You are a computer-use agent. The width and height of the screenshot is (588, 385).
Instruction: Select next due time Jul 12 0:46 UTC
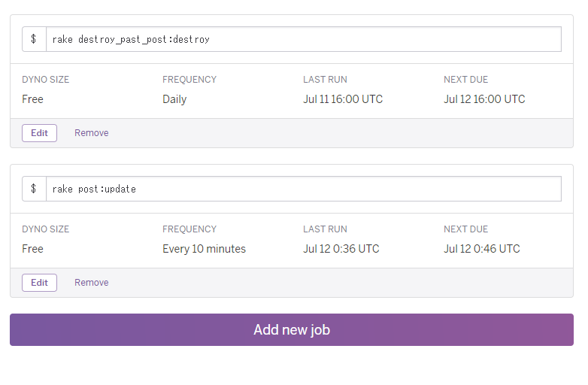pyautogui.click(x=481, y=249)
